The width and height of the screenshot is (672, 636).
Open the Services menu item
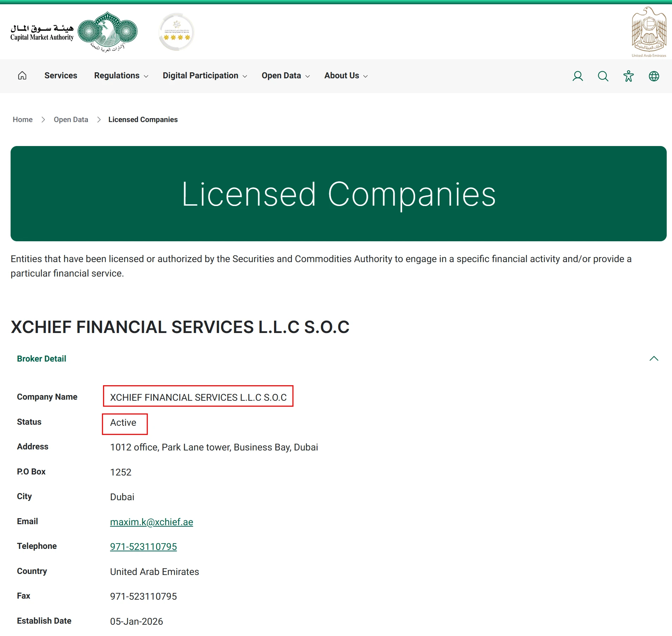click(61, 76)
